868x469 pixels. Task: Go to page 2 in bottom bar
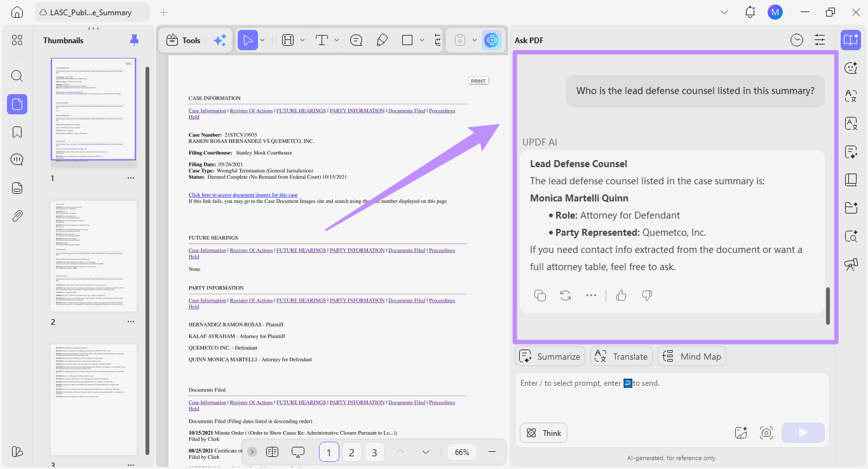(x=351, y=452)
